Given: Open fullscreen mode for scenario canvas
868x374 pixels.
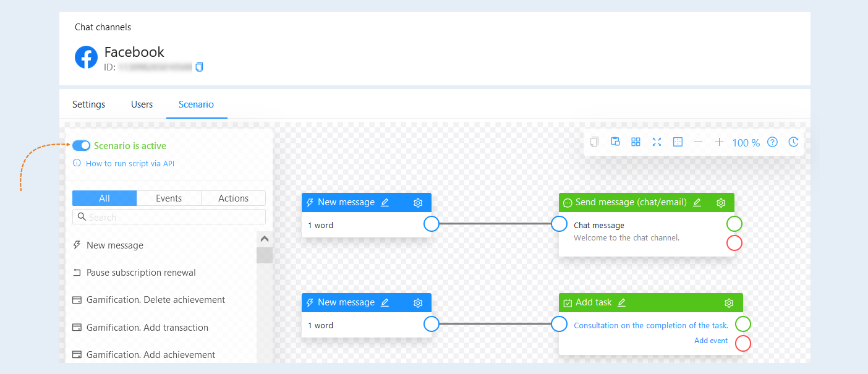Looking at the screenshot, I should coord(657,142).
